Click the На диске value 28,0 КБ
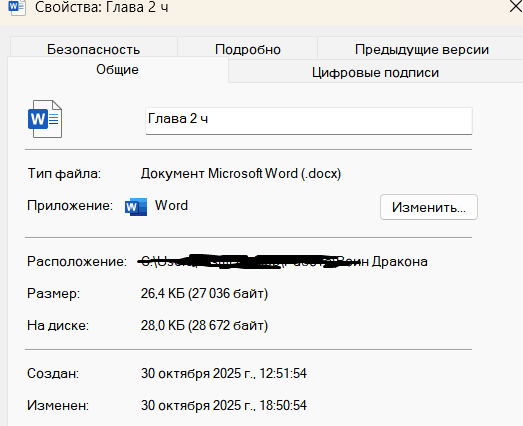Screen dimensions: 523x426 pyautogui.click(x=204, y=326)
